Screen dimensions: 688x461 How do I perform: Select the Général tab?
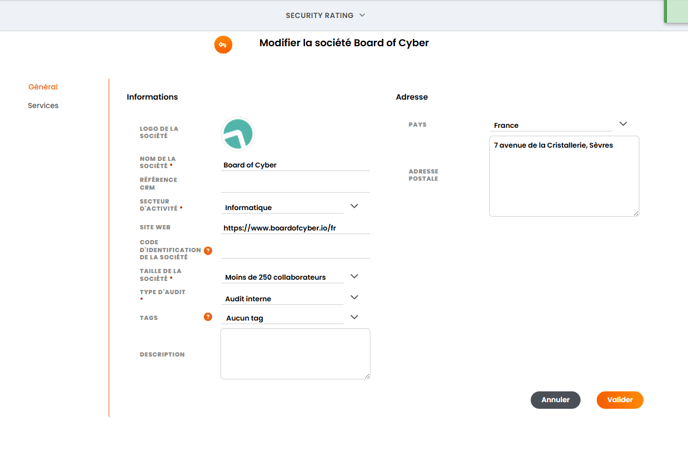pyautogui.click(x=43, y=87)
